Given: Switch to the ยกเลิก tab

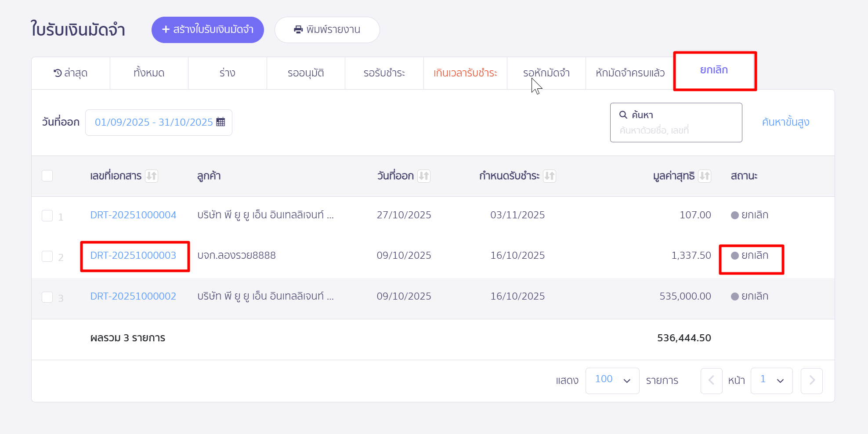Looking at the screenshot, I should (714, 70).
